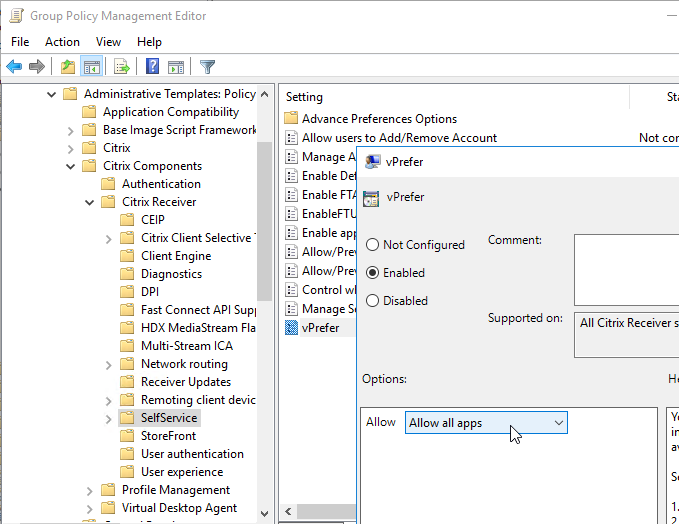Click settings list scroll left arrow
The height and width of the screenshot is (524, 679).
[288, 511]
